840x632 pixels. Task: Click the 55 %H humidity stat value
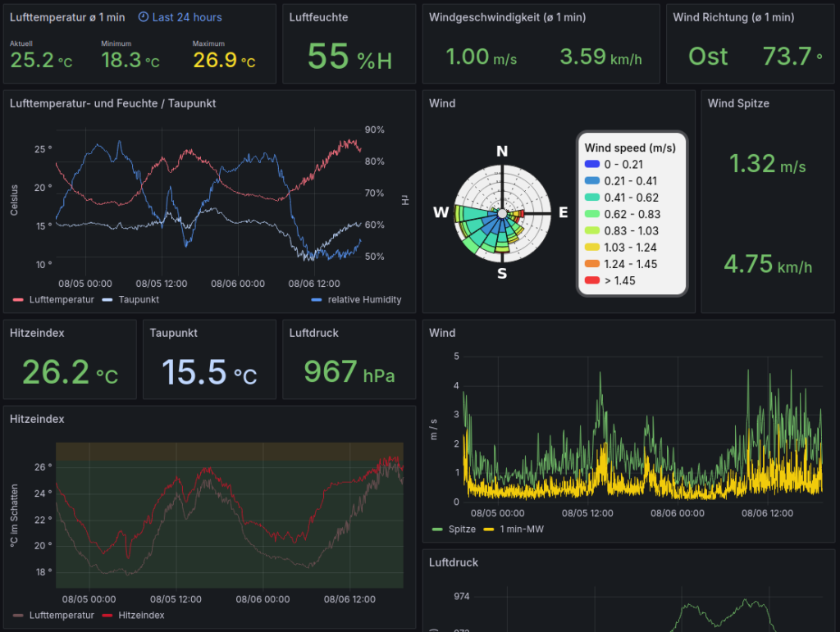pyautogui.click(x=349, y=57)
